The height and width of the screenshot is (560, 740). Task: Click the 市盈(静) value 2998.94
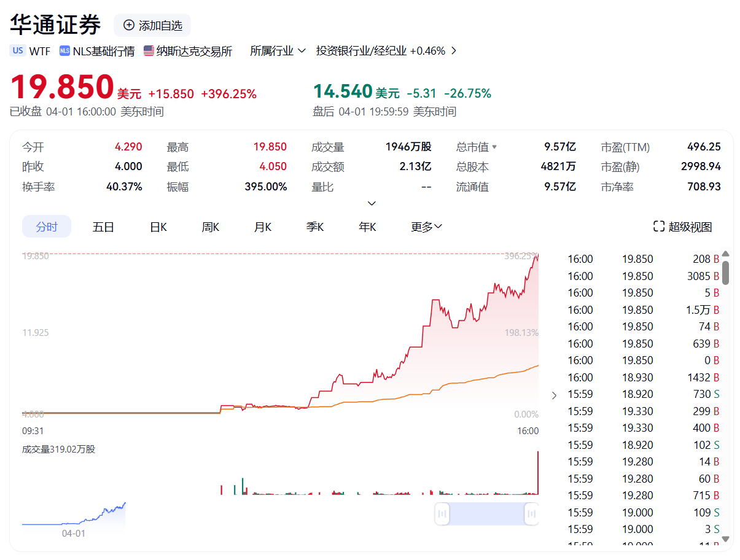click(x=701, y=167)
